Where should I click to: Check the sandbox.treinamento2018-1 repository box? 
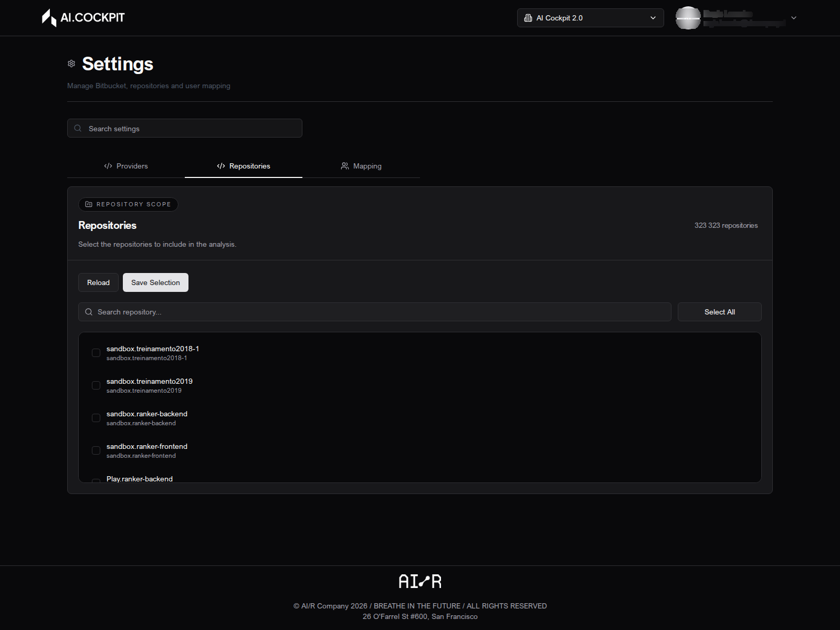[x=96, y=353]
